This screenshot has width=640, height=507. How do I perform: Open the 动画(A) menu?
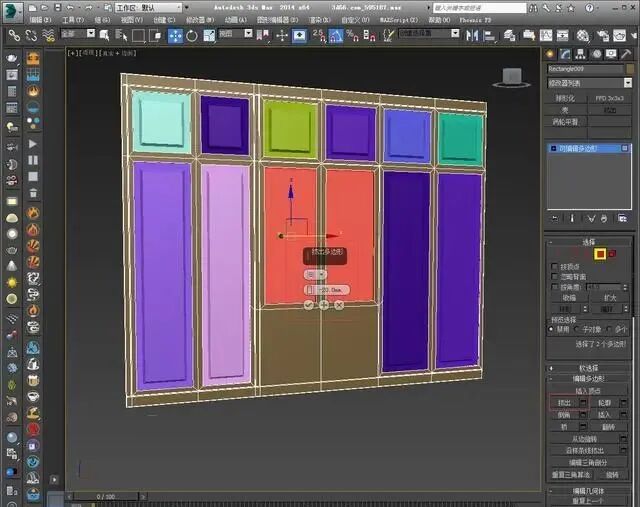coord(236,20)
